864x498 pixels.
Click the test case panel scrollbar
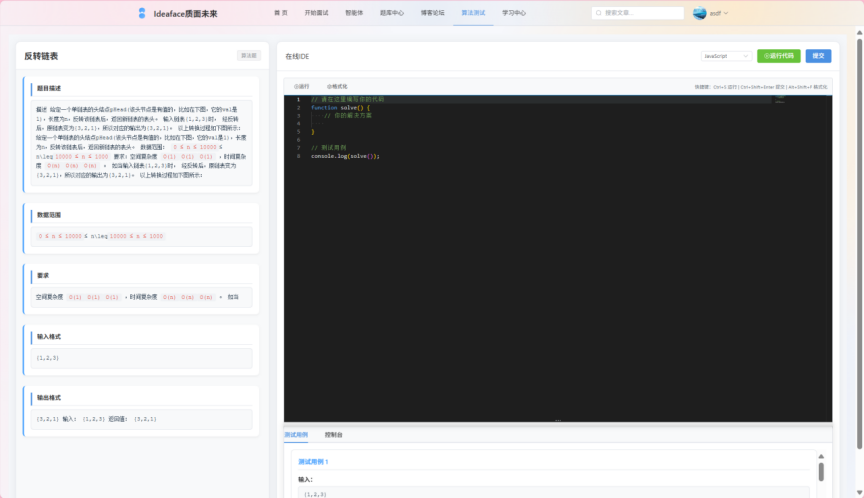click(821, 471)
